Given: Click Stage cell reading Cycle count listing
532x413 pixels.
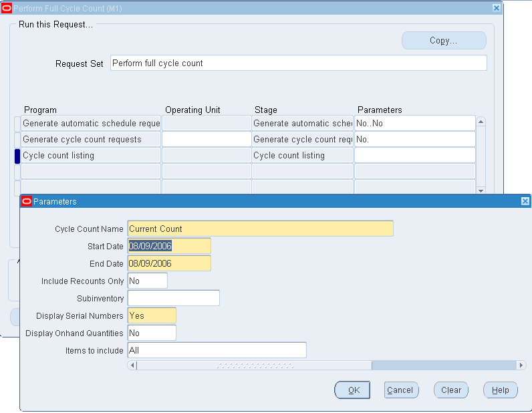Looking at the screenshot, I should click(302, 156).
